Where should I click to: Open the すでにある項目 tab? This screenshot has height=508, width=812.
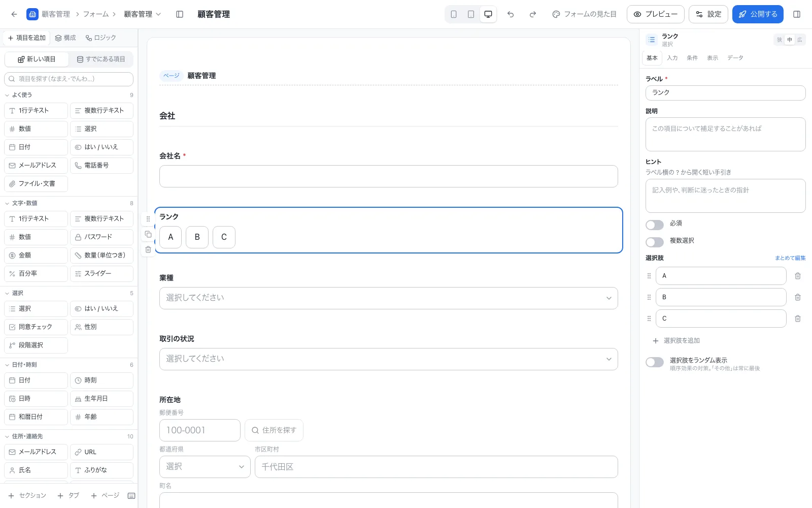[101, 59]
